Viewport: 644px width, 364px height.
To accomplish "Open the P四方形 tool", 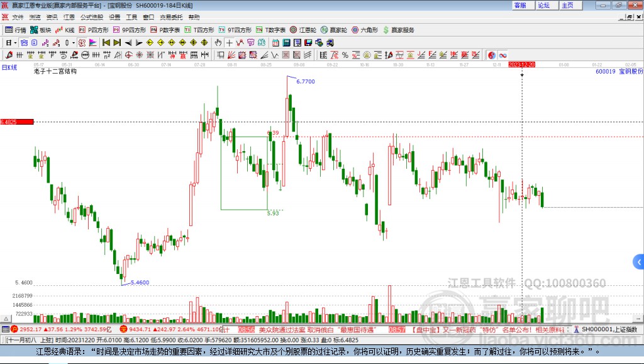I will pos(94,30).
